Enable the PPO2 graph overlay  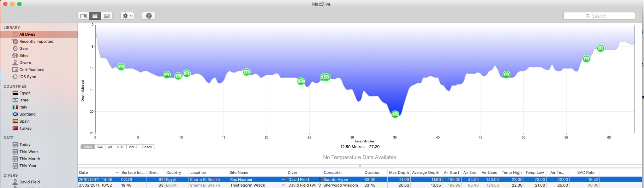[x=133, y=147]
